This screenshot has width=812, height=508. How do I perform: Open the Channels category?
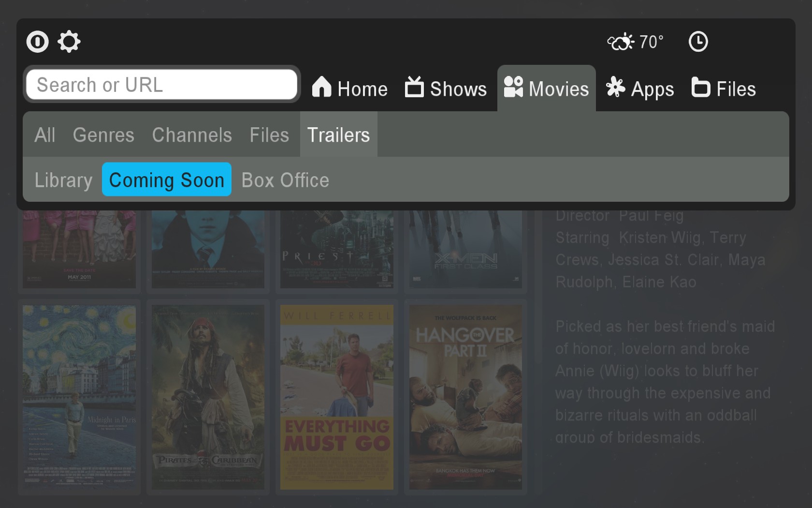click(x=192, y=135)
